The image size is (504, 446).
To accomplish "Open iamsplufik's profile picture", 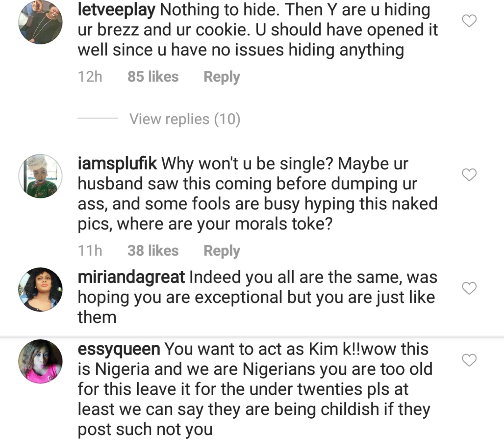I will [40, 176].
